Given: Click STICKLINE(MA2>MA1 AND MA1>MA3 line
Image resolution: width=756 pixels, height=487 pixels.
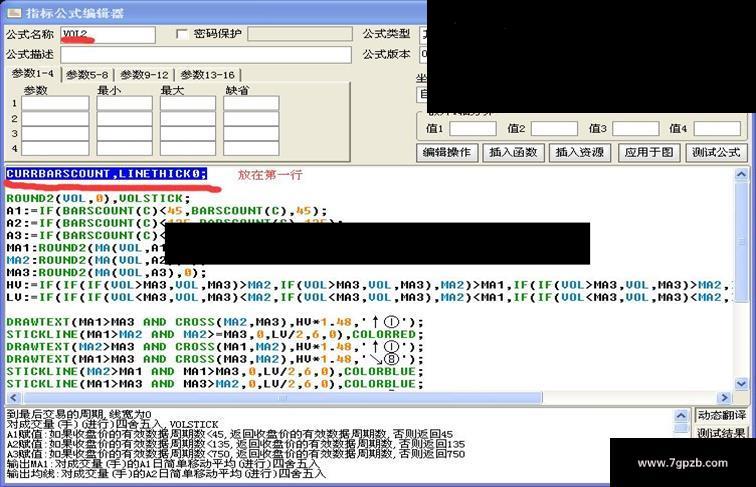Looking at the screenshot, I should click(x=215, y=372).
